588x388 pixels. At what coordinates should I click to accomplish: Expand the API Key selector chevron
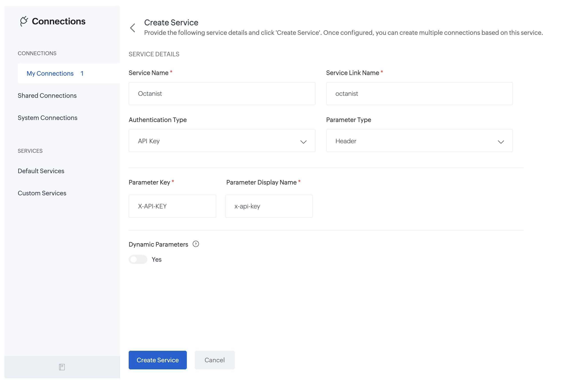click(304, 142)
